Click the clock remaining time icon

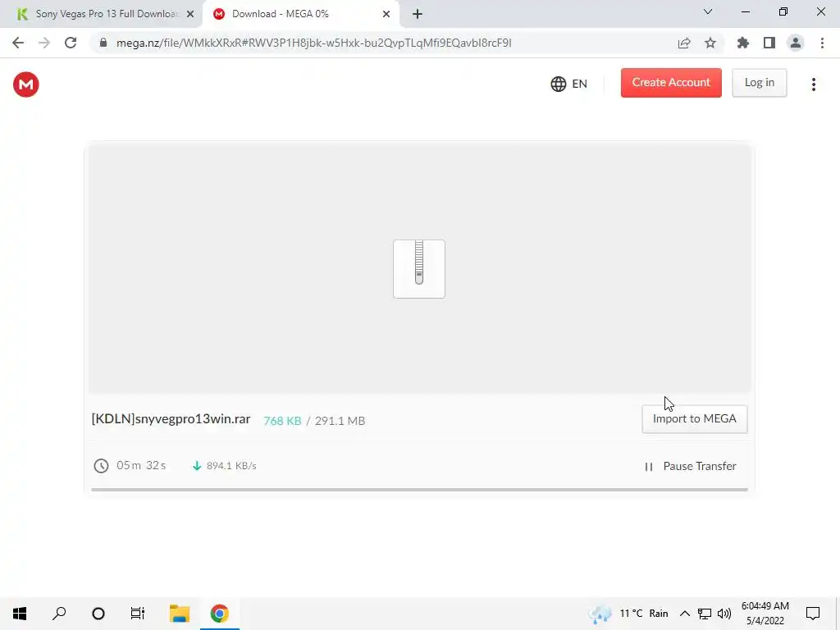point(101,466)
